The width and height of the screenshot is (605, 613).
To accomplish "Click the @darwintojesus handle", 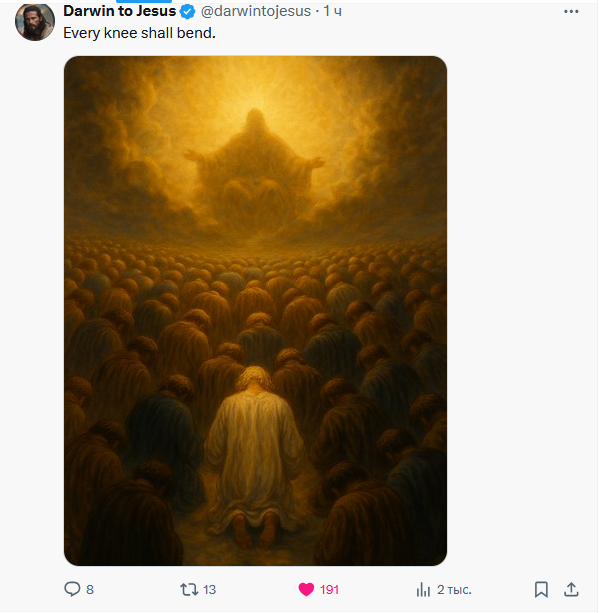I will (x=257, y=11).
